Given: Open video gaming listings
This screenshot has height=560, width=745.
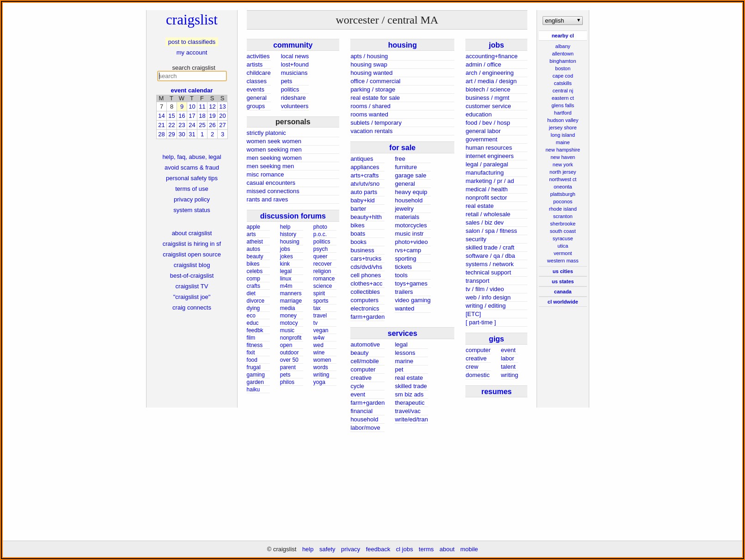Looking at the screenshot, I should coord(412,300).
